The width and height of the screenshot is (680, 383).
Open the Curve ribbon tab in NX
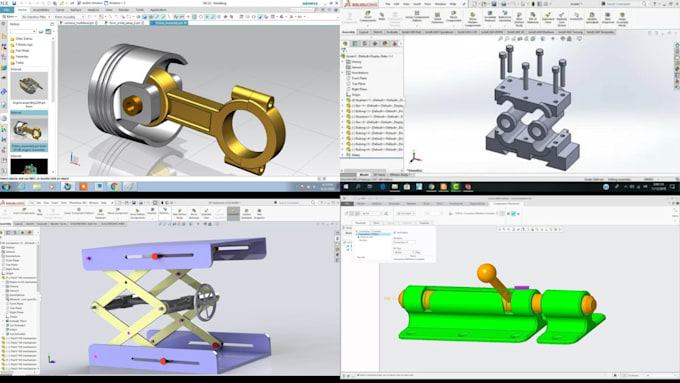(x=60, y=10)
